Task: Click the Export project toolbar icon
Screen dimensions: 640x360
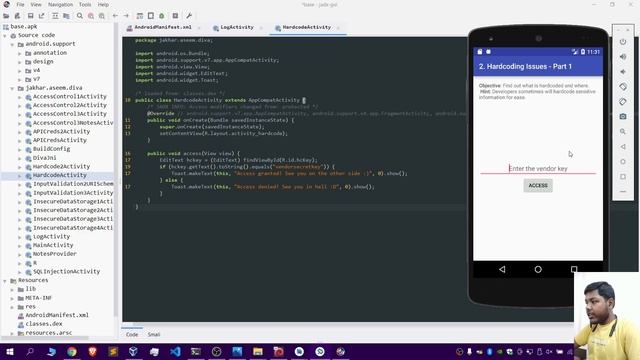Action: coord(42,16)
